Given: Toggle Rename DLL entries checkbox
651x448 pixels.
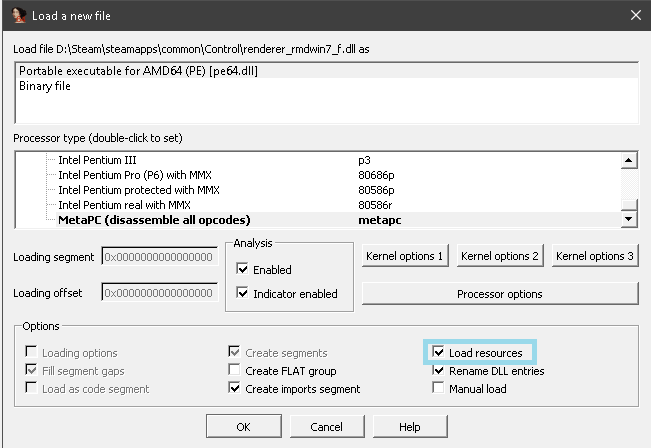Looking at the screenshot, I should coord(439,370).
